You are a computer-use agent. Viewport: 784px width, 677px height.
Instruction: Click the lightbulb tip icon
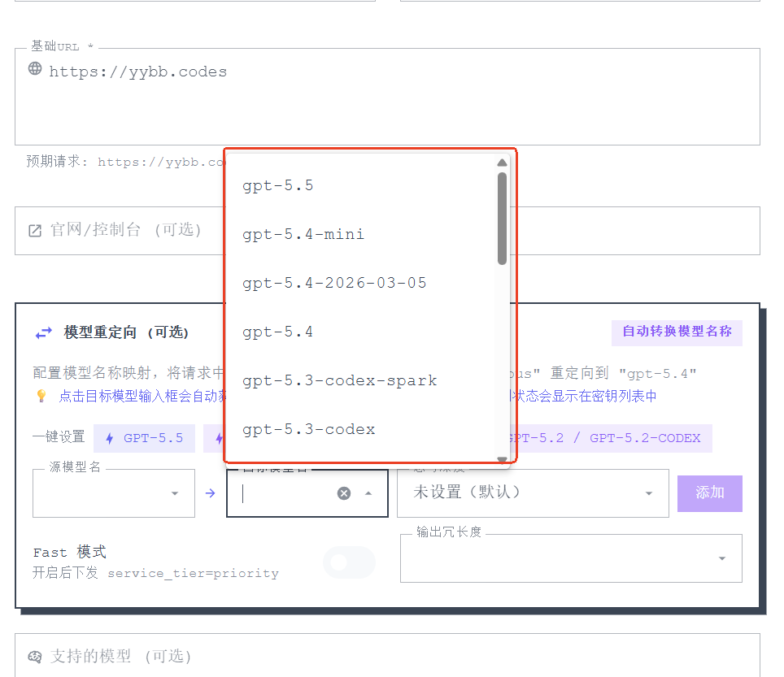[41, 396]
